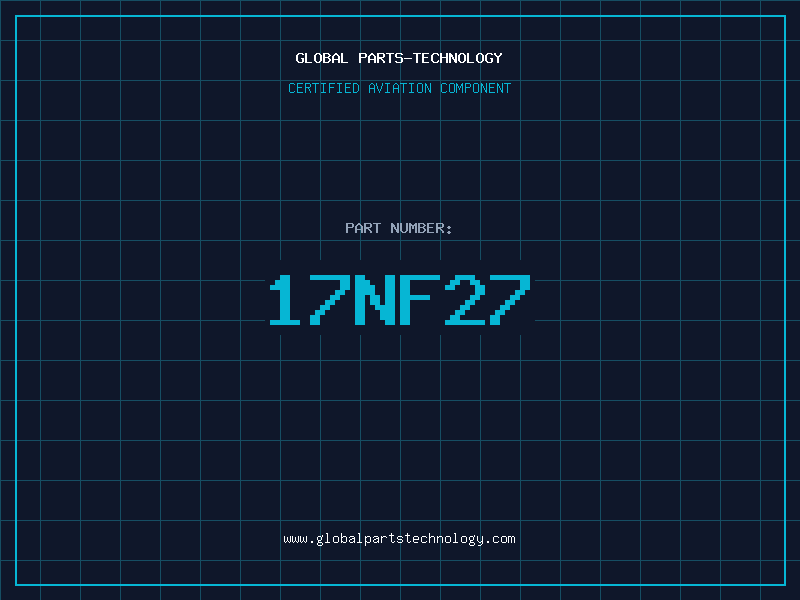The height and width of the screenshot is (600, 800).
Task: Select the part number 17NF27
Action: tap(400, 299)
